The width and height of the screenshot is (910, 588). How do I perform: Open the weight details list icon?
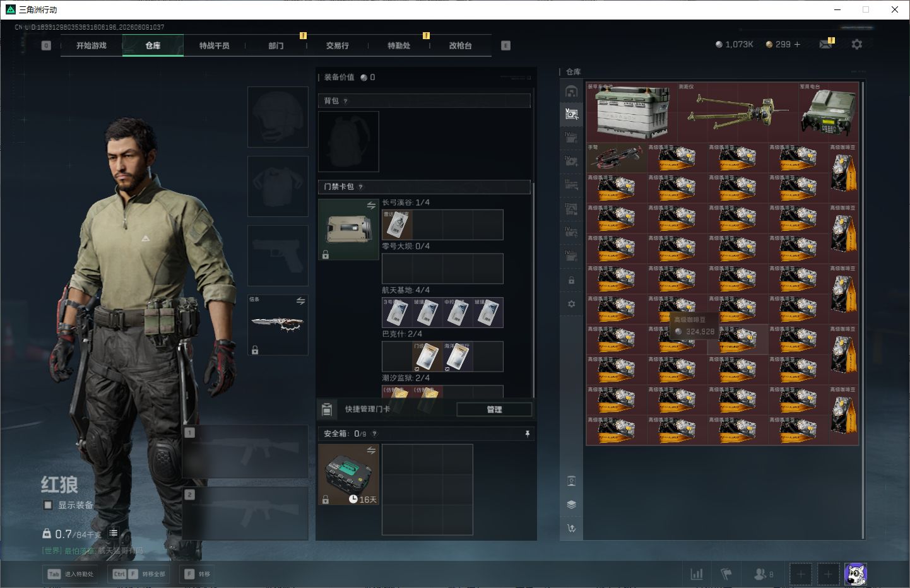[x=113, y=533]
